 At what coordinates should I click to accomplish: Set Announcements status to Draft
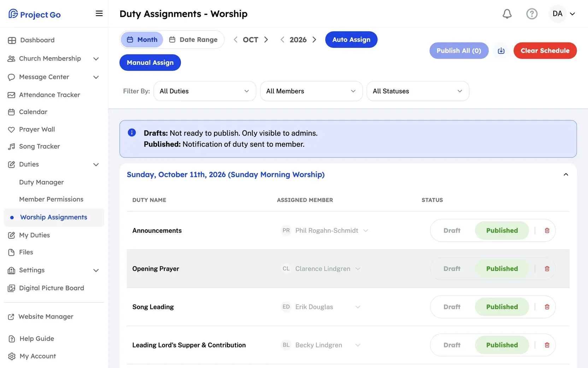click(x=452, y=230)
